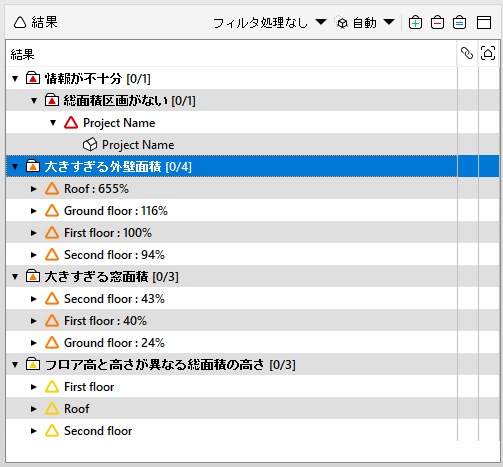Image resolution: width=503 pixels, height=467 pixels.
Task: Click the orange triangle of Ground floor : 116%
Action: [52, 211]
